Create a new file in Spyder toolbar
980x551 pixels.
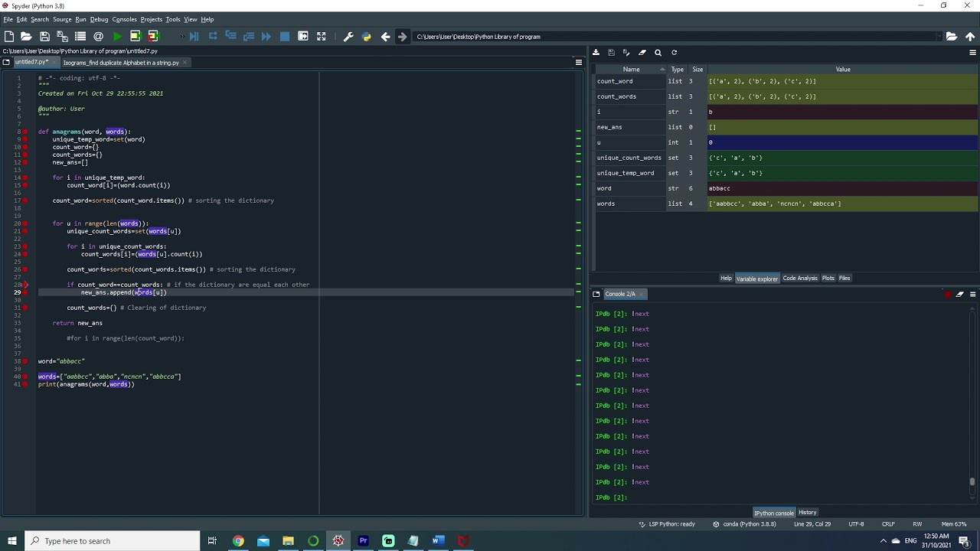point(9,36)
